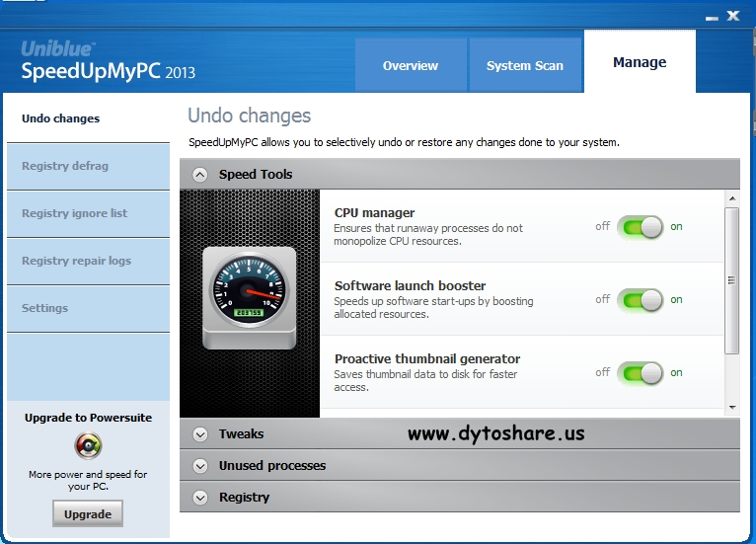Toggle the Software launch booster switch

click(x=641, y=300)
